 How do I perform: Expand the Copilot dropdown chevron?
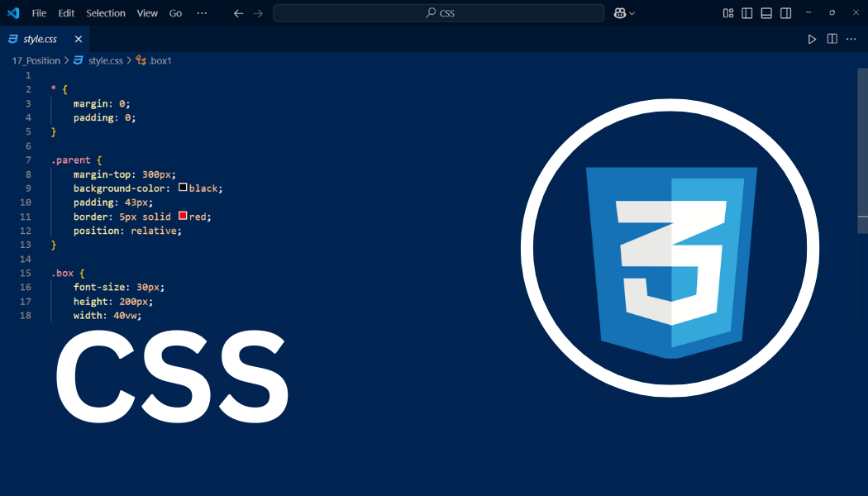pos(632,13)
